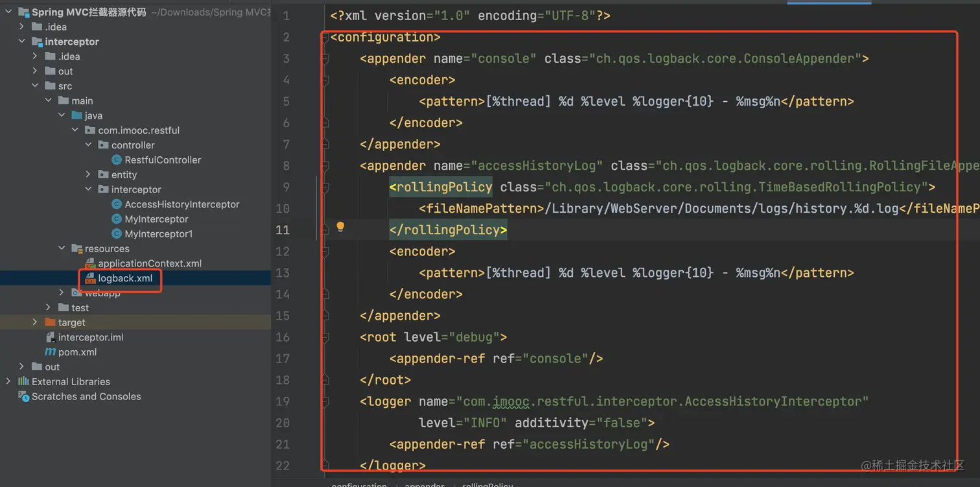Click the resources folder icon
This screenshot has width=980, height=487.
[76, 248]
